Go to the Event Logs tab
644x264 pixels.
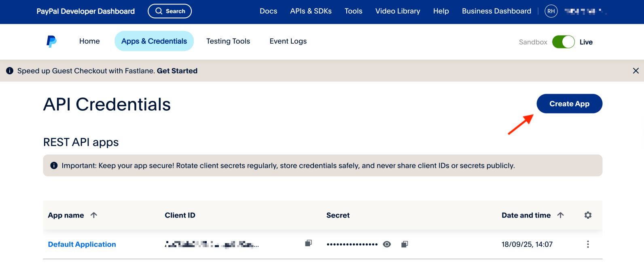coord(288,41)
